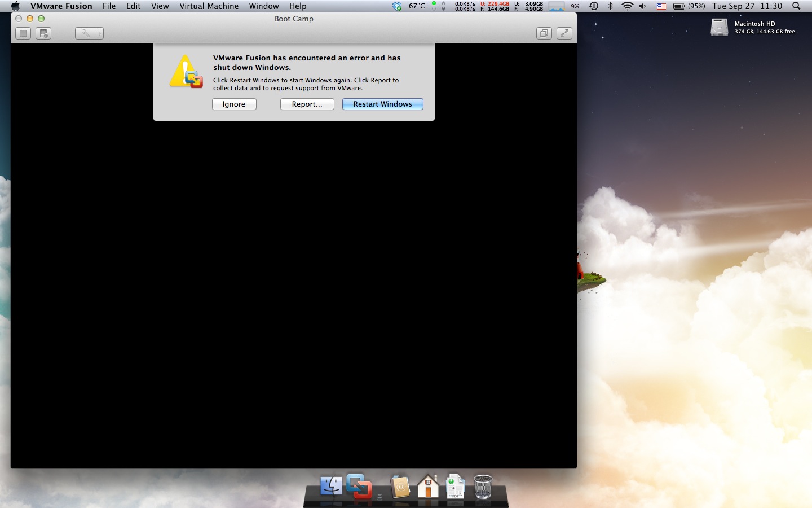Open the View menu
This screenshot has width=812, height=508.
(160, 6)
